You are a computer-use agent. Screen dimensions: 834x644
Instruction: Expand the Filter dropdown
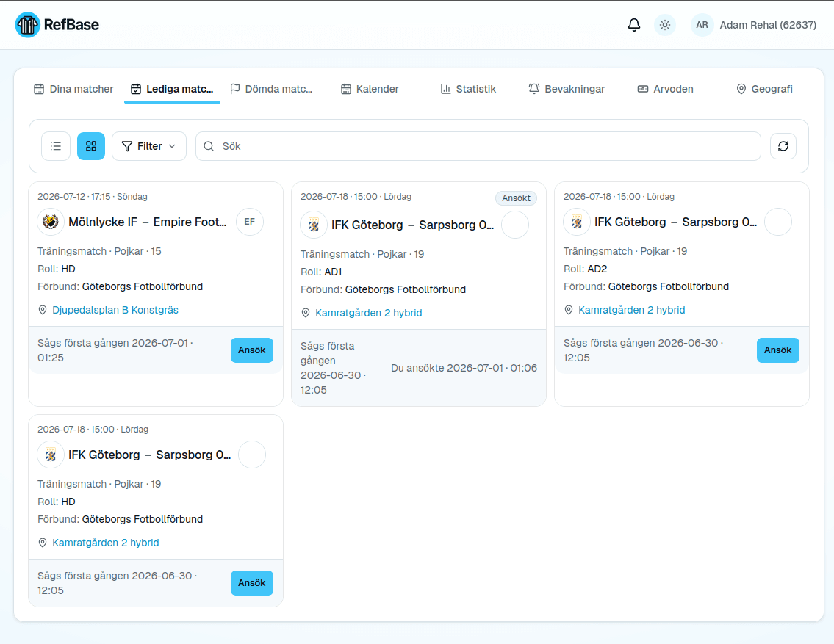coord(149,146)
